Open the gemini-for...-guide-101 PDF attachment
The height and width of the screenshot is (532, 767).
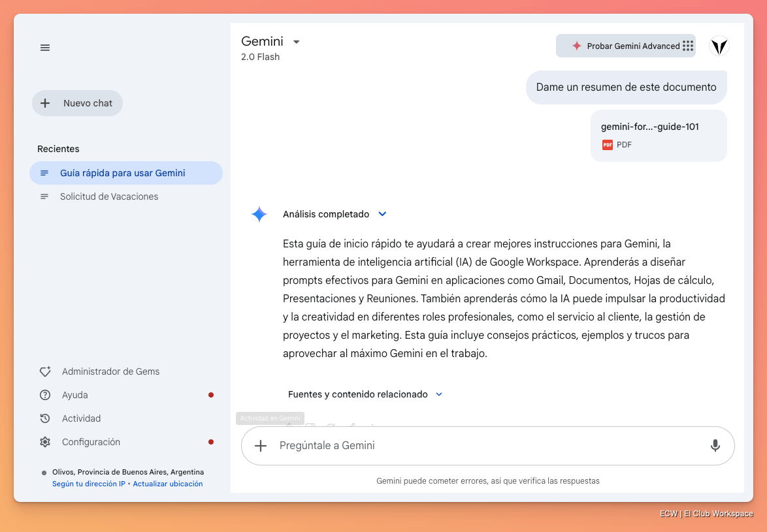point(659,135)
